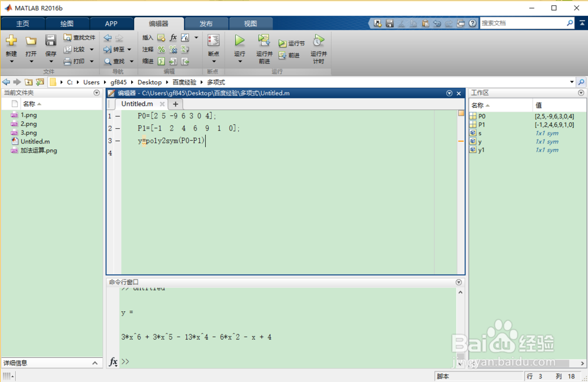Switch to the APP tab
Screen dimensions: 588x382
point(111,24)
